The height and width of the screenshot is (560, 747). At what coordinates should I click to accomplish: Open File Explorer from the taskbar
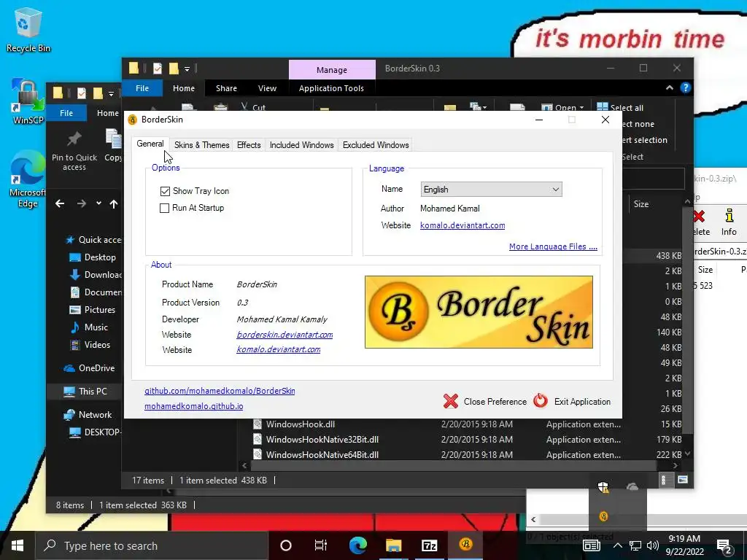pyautogui.click(x=393, y=545)
